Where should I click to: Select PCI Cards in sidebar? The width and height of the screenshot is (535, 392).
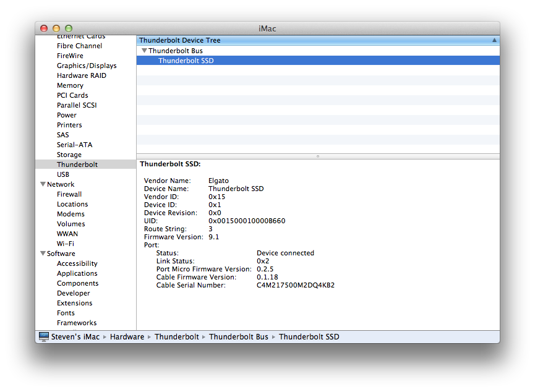pos(72,95)
